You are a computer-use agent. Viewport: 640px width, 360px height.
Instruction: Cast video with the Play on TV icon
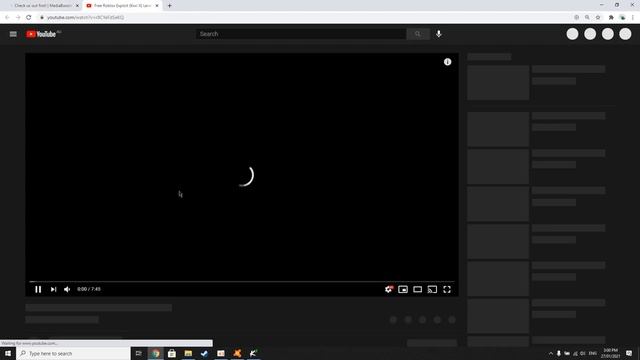click(x=432, y=289)
